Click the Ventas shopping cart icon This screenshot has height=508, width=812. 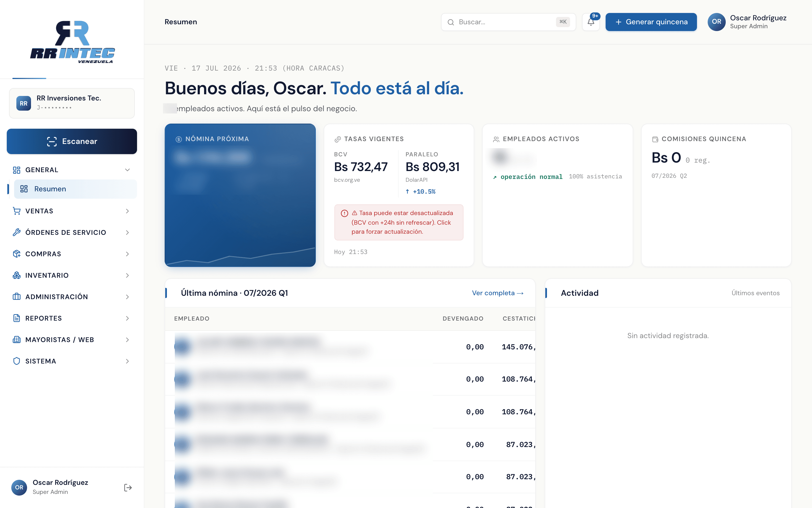coord(16,211)
